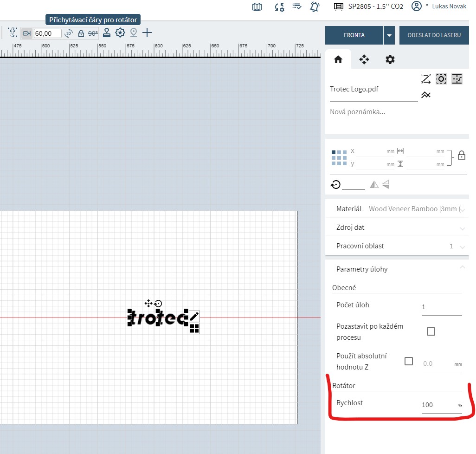Screen dimensions: 476x454
Task: Click the FRONTA button
Action: click(x=354, y=35)
